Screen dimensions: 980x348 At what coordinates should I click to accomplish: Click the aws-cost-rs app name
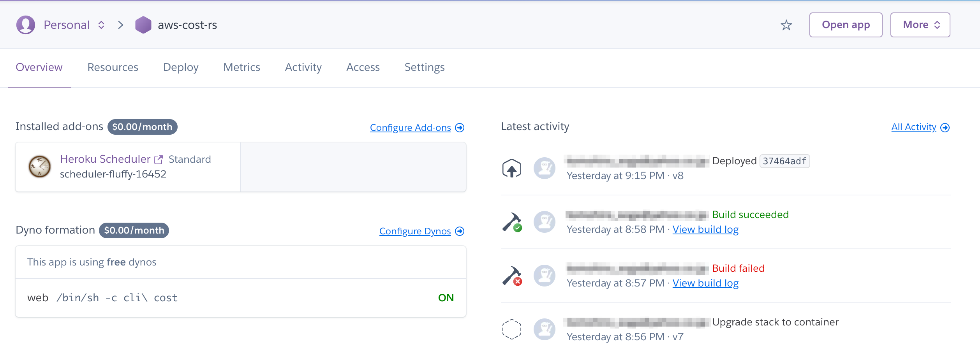tap(187, 25)
